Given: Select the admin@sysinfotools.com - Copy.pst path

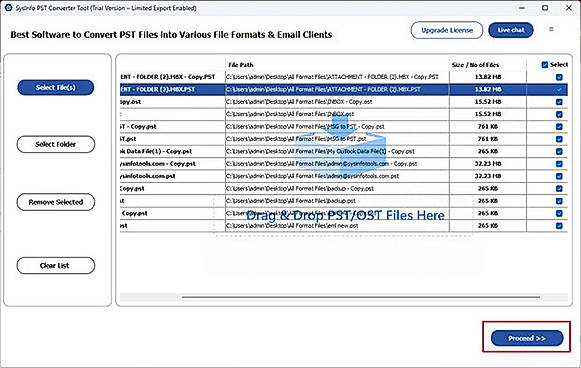Looking at the screenshot, I should pos(322,164).
